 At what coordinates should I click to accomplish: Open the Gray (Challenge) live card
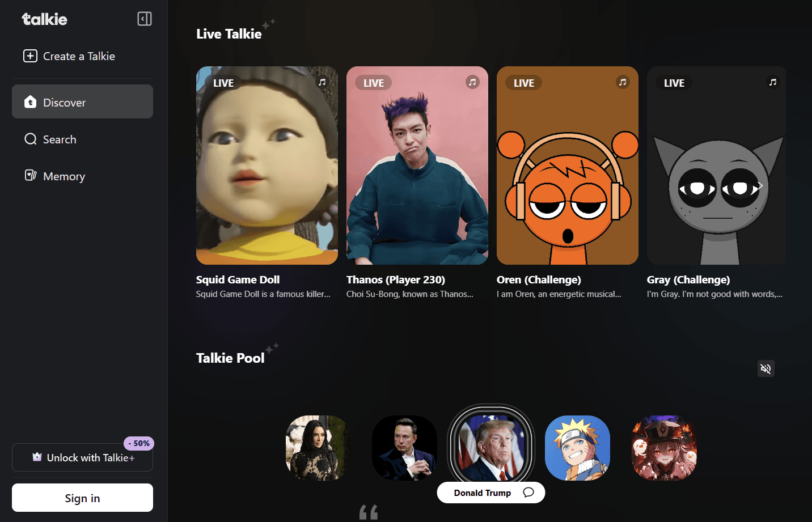click(x=717, y=165)
